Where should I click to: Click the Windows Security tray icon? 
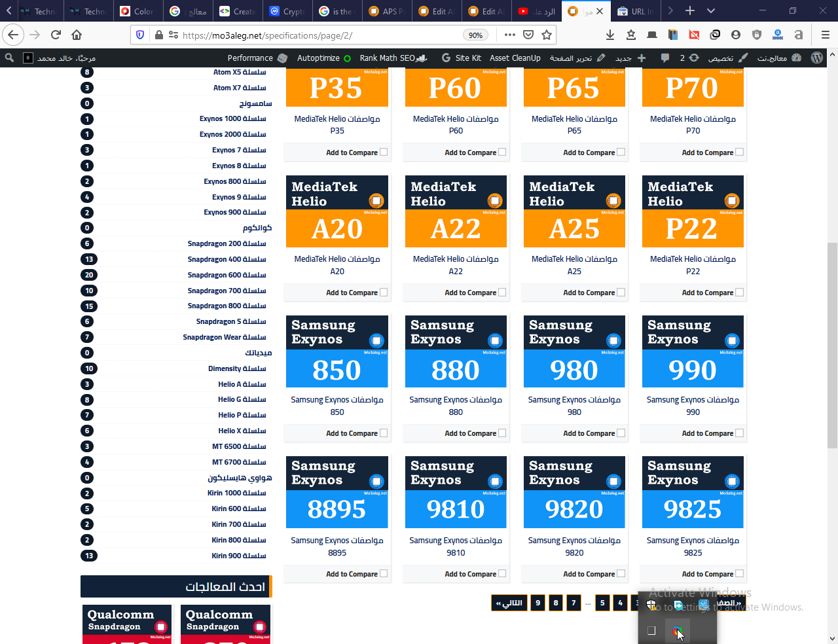click(651, 604)
